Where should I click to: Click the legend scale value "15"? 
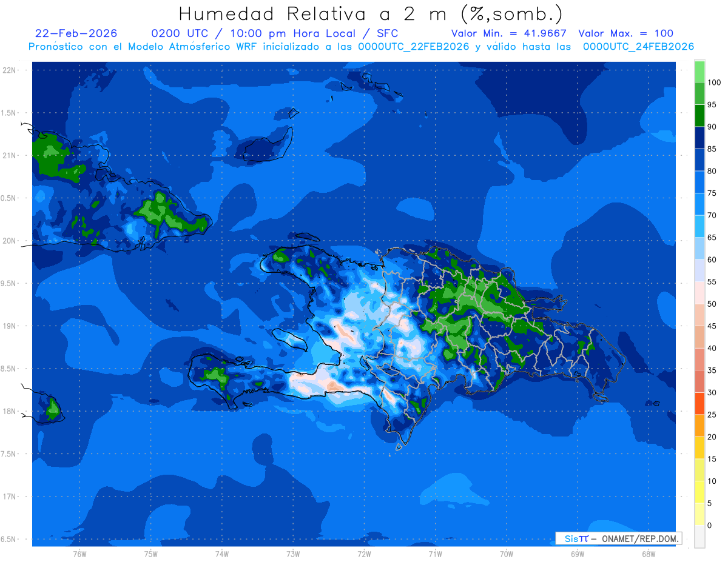pyautogui.click(x=712, y=460)
